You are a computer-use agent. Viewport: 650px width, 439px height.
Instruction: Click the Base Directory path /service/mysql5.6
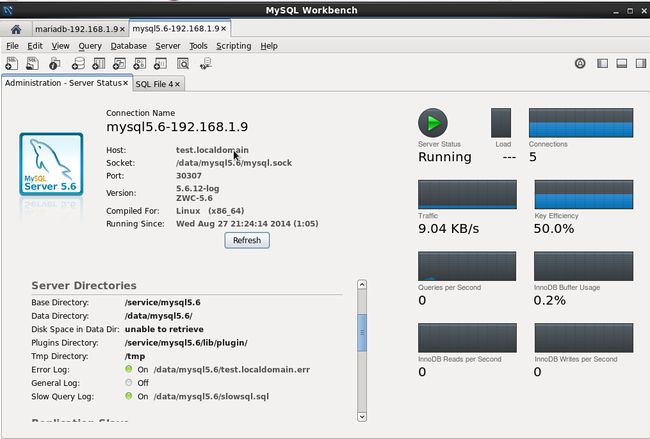[162, 302]
